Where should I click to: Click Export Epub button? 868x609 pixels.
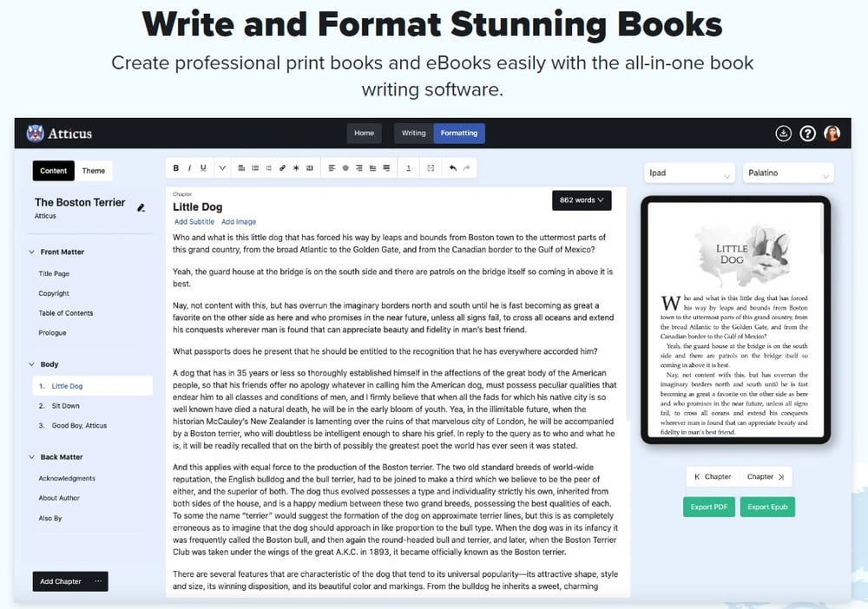tap(767, 507)
